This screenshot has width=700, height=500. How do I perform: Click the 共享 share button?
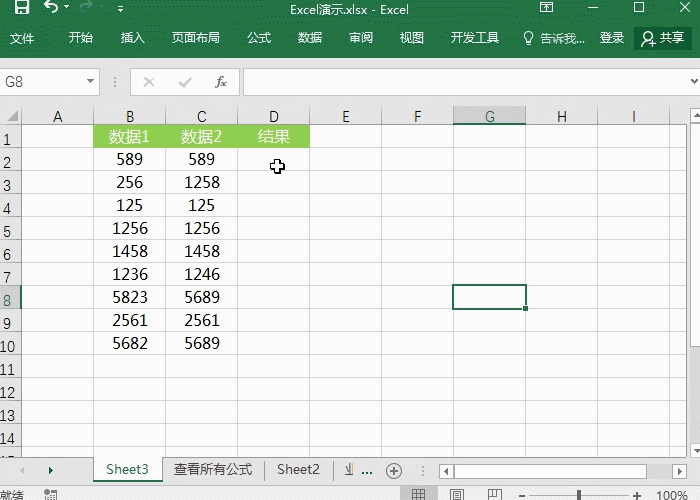point(662,38)
